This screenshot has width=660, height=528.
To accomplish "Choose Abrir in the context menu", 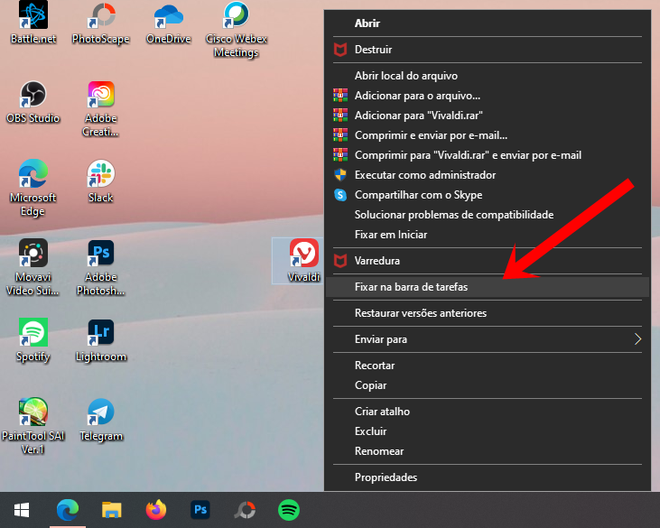I will click(x=487, y=23).
